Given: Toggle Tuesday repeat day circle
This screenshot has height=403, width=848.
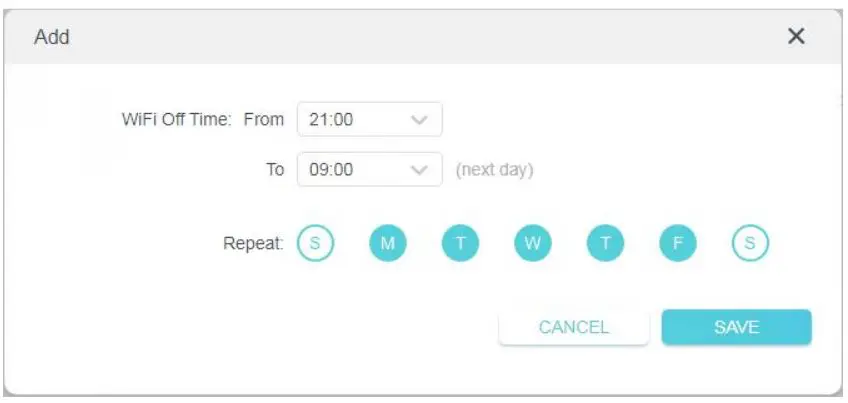Looking at the screenshot, I should coord(460,243).
